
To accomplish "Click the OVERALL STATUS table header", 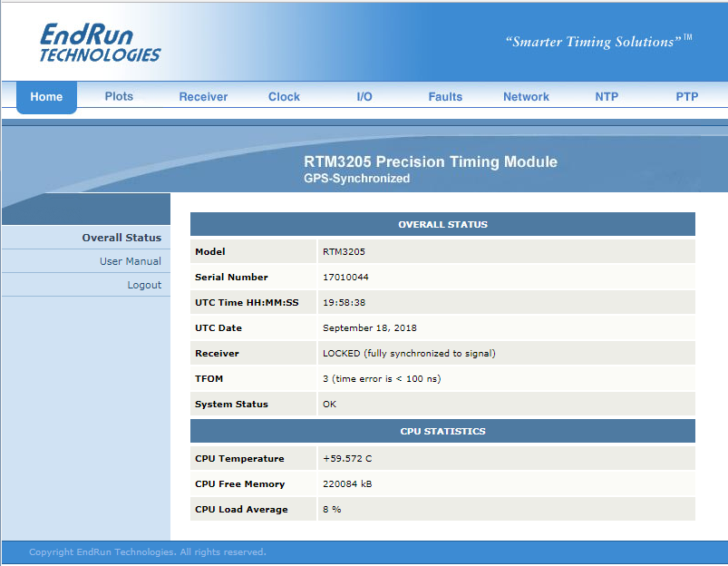I will pyautogui.click(x=442, y=224).
